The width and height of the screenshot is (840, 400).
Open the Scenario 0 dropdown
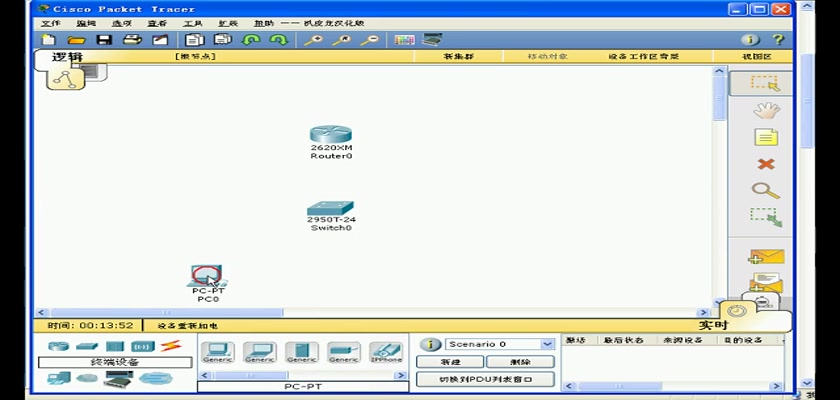pyautogui.click(x=500, y=344)
